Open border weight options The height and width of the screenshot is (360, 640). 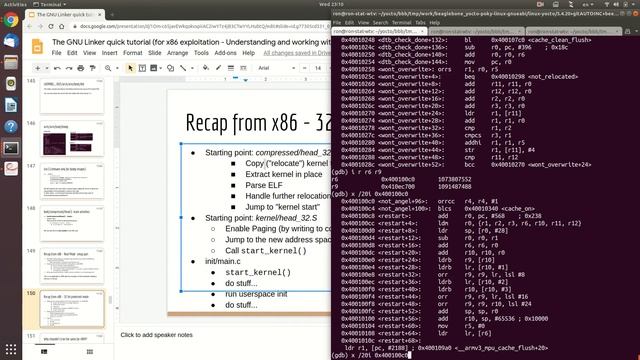click(231, 68)
